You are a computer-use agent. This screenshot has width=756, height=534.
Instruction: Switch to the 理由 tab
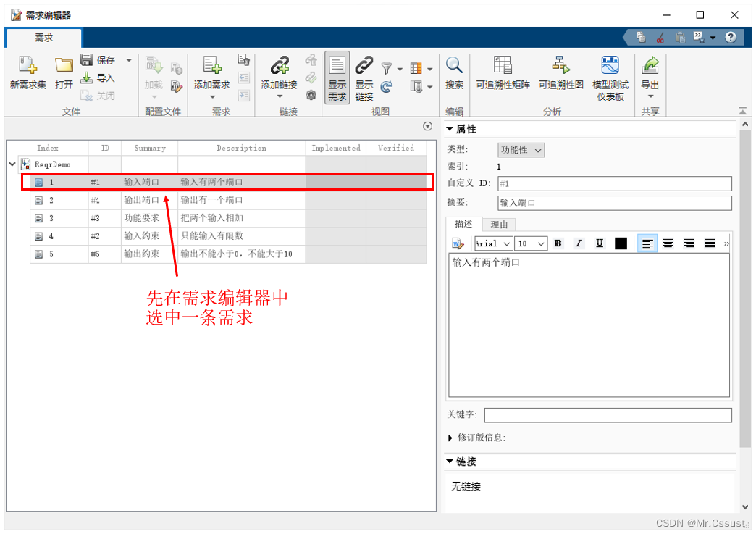pyautogui.click(x=499, y=225)
